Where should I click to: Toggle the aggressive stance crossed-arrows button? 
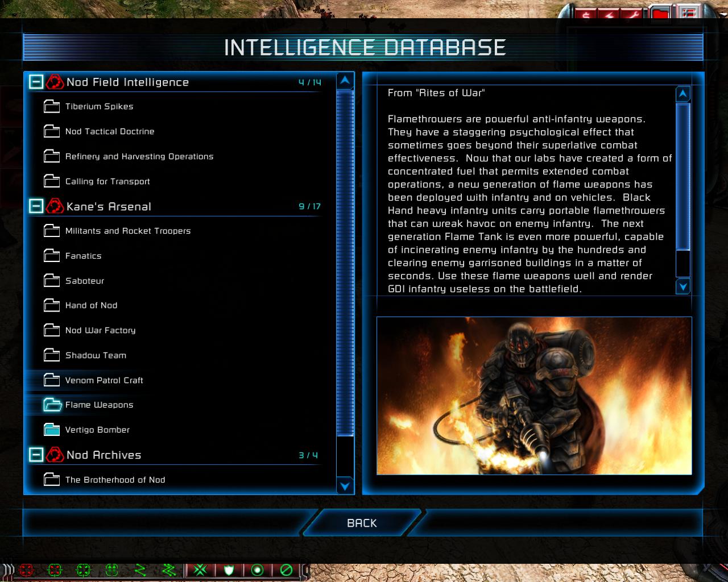pyautogui.click(x=200, y=569)
